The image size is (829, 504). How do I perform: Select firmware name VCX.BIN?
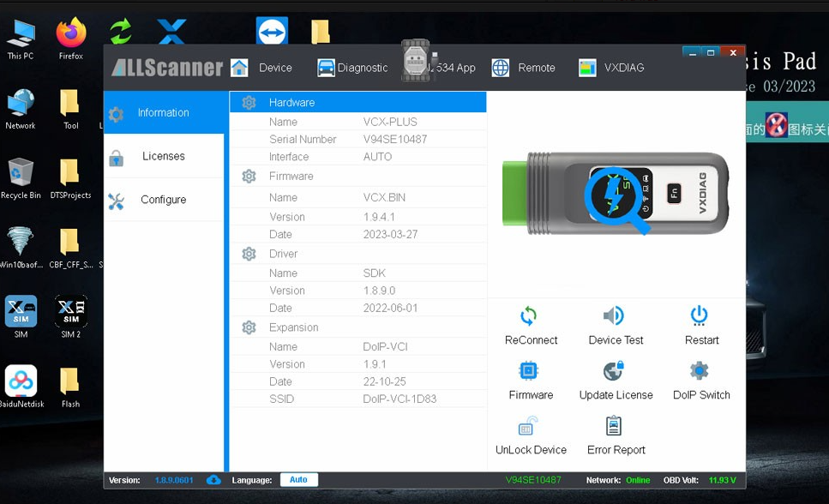click(x=384, y=197)
